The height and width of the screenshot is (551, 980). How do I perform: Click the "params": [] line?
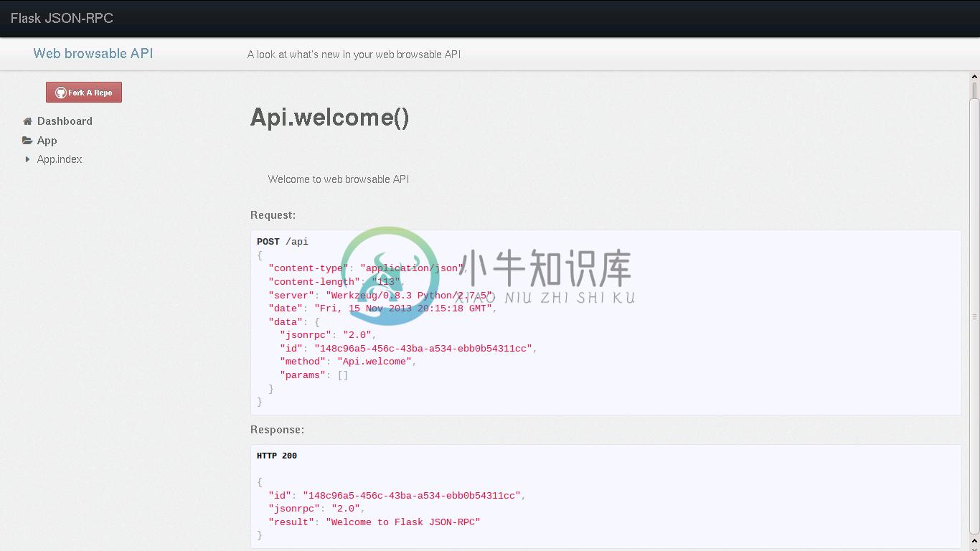(x=314, y=375)
